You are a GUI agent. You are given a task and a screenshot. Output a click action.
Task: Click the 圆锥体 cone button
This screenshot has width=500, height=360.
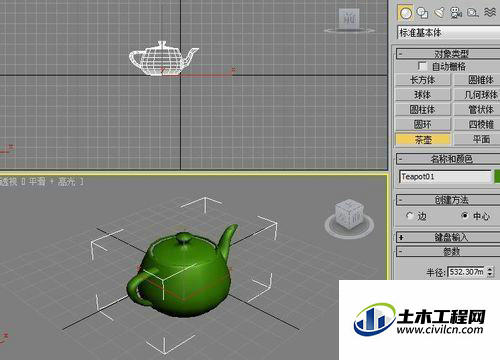[x=478, y=80]
